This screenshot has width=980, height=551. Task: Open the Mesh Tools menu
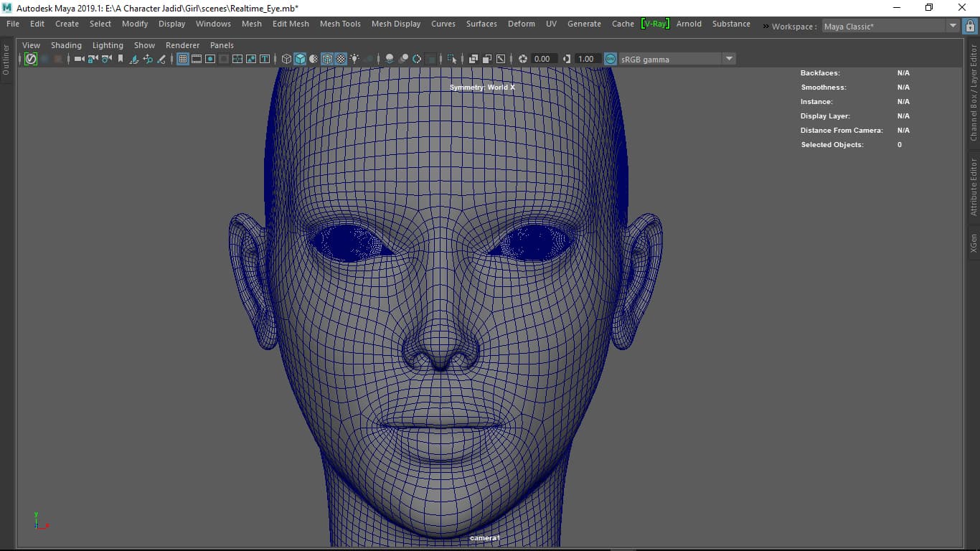point(340,24)
